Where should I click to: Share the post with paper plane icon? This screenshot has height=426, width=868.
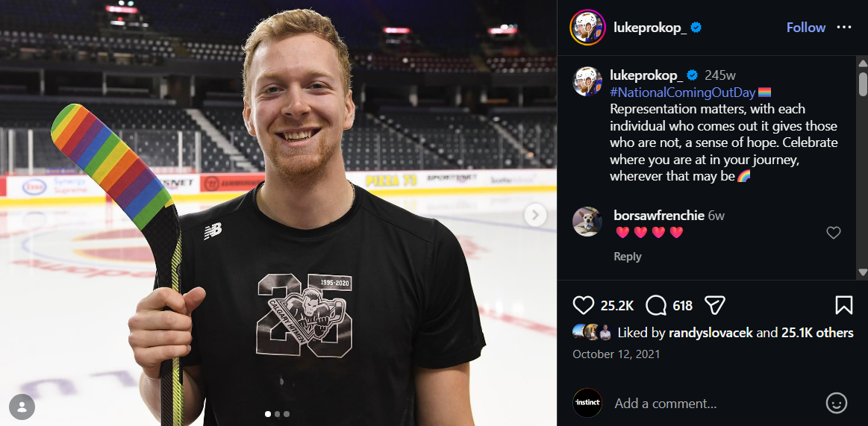pos(715,305)
